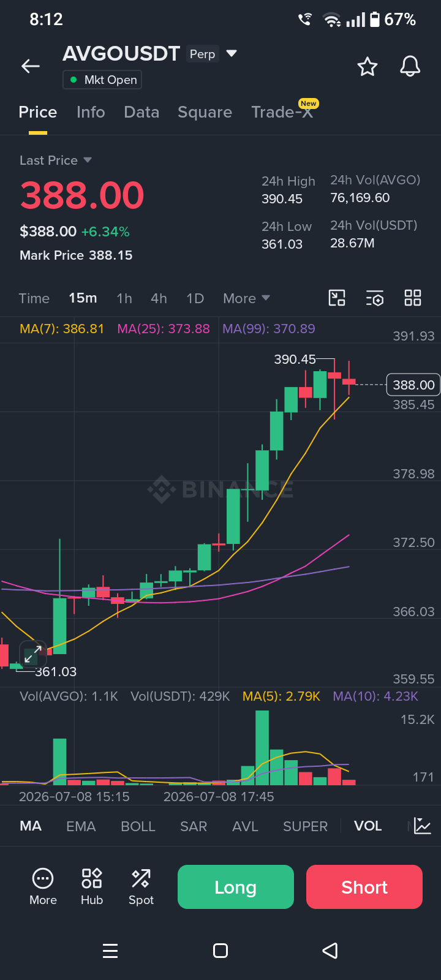Tap the 24h Vol(USDT) 28.67M value

click(x=352, y=243)
